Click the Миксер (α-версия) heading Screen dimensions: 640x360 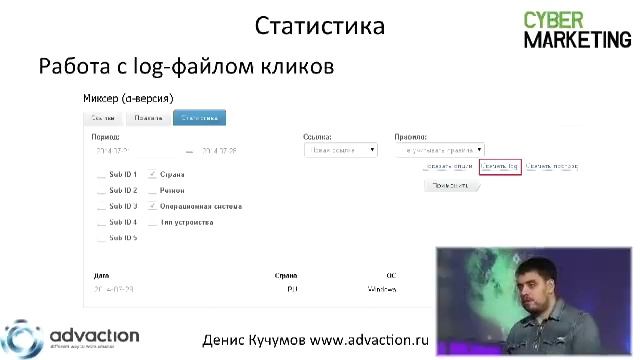click(128, 98)
